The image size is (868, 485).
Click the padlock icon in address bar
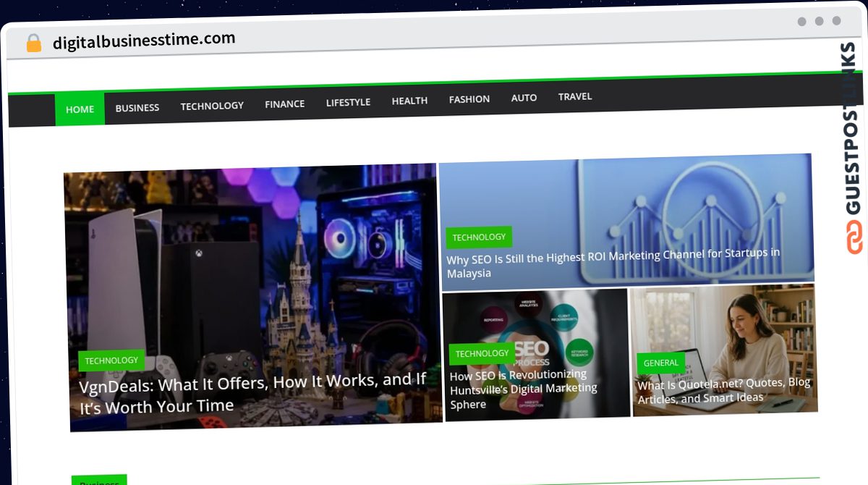coord(33,43)
